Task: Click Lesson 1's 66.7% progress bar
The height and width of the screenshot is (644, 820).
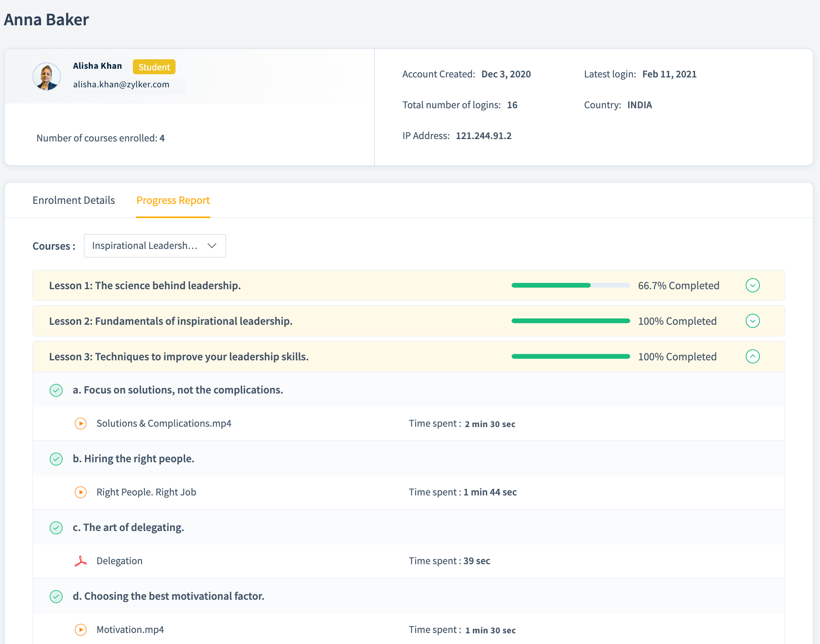Action: point(570,285)
